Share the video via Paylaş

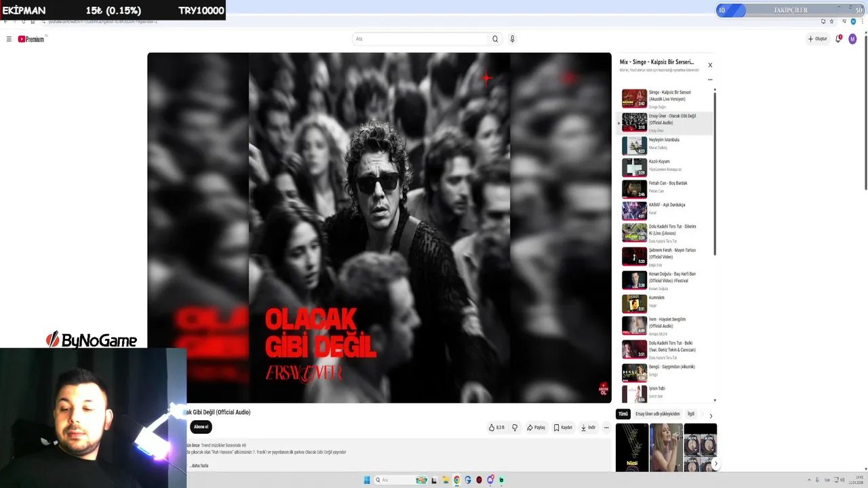(536, 428)
